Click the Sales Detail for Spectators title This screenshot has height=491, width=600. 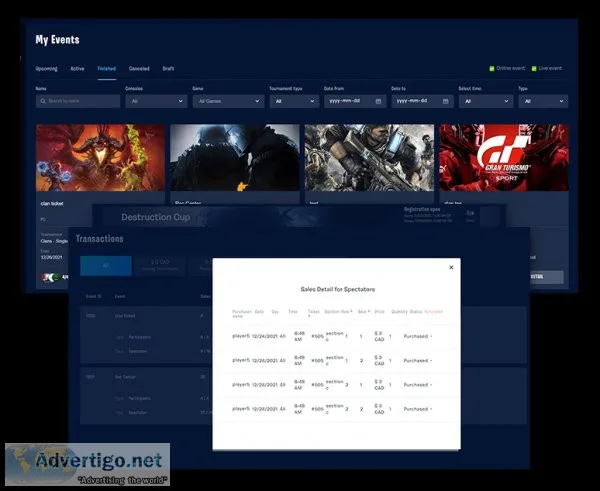(338, 289)
